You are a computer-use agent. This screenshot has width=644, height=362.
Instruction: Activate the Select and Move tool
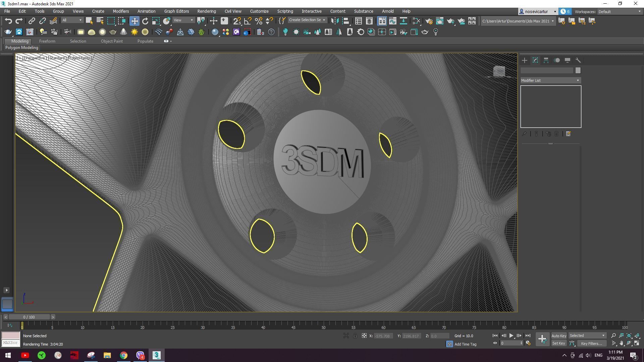[134, 21]
